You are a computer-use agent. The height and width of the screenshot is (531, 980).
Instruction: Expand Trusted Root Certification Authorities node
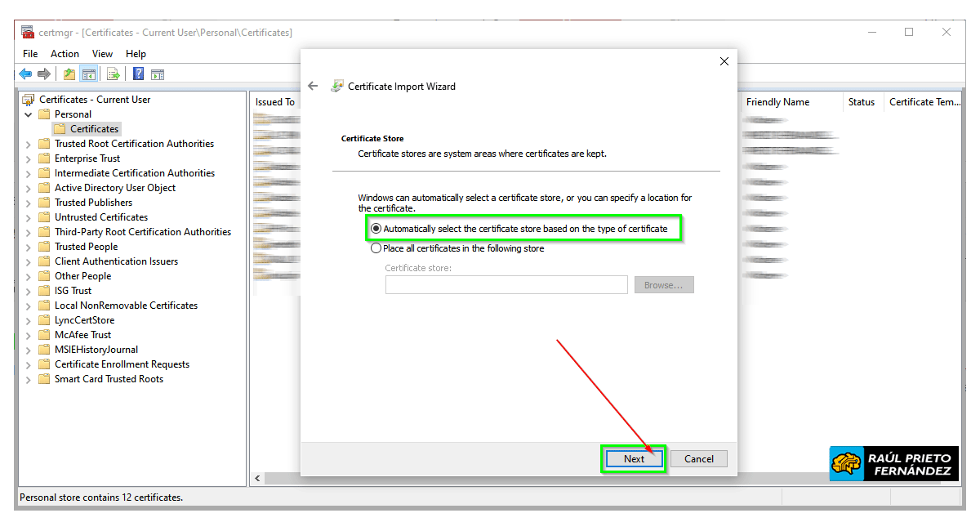pos(29,144)
